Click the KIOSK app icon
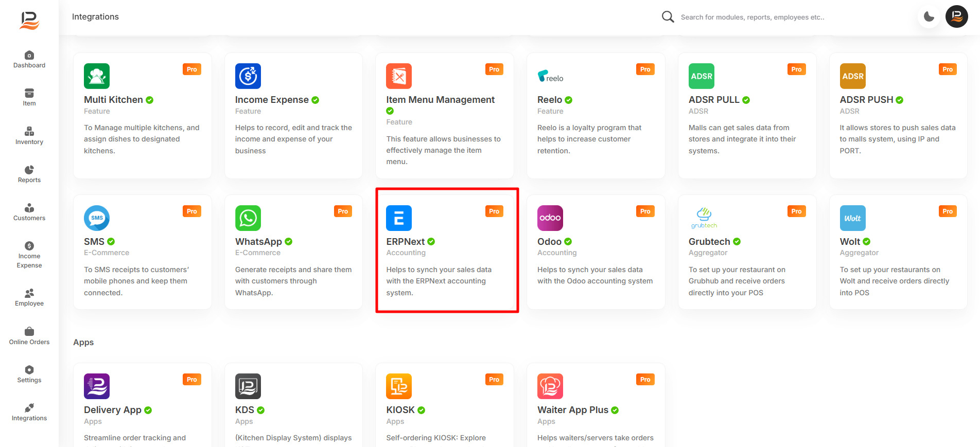This screenshot has height=447, width=980. click(x=399, y=386)
